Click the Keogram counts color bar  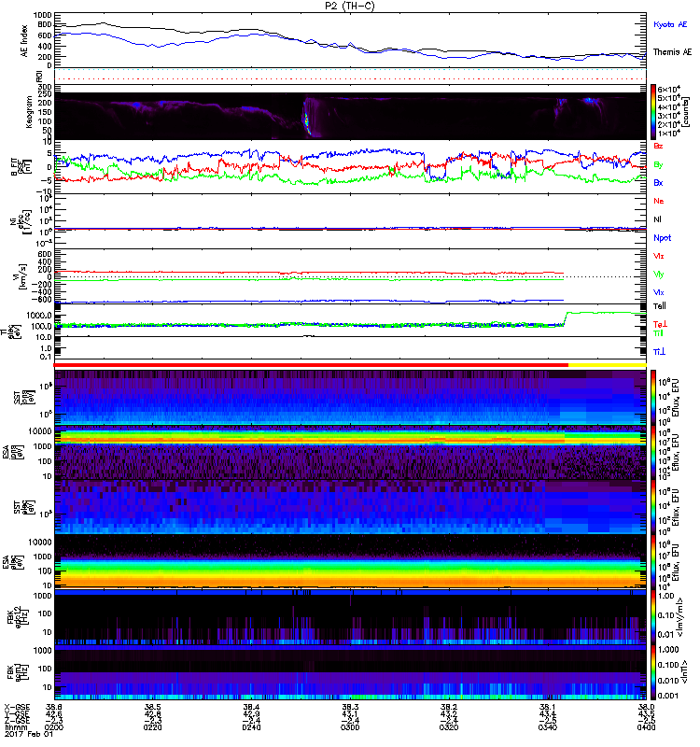coord(652,112)
